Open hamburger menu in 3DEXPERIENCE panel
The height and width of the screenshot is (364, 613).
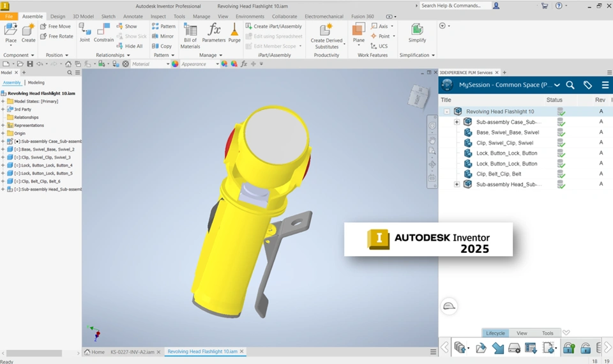coord(605,85)
